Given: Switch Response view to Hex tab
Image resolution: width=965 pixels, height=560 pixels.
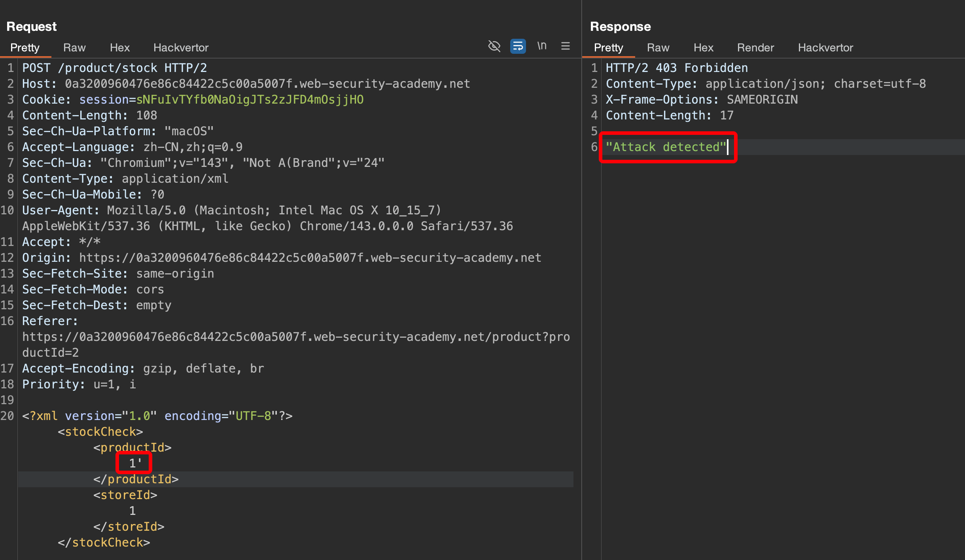Looking at the screenshot, I should [703, 48].
